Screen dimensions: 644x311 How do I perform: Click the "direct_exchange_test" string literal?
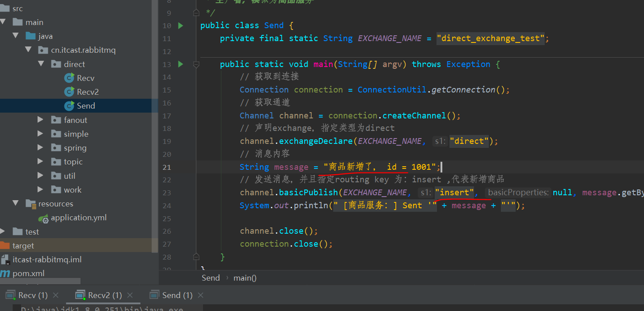491,38
